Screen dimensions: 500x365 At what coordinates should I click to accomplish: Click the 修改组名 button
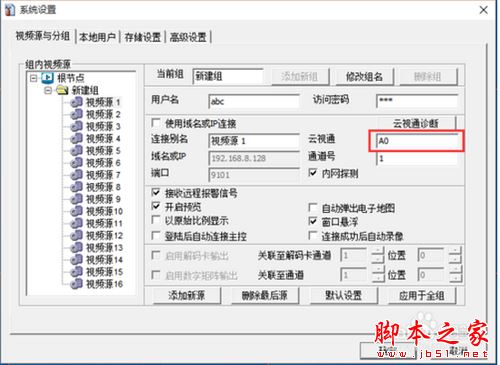(364, 77)
